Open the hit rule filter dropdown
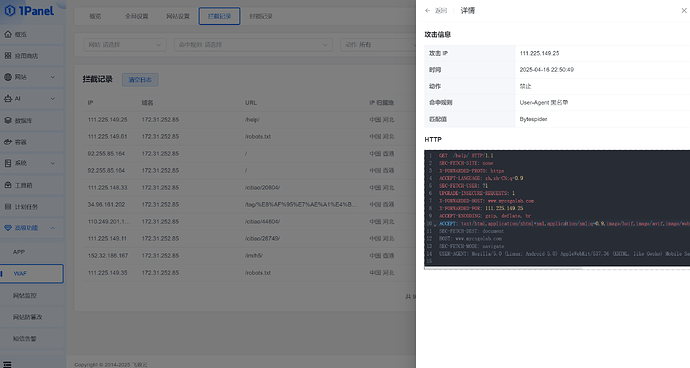The image size is (690, 368). click(x=253, y=44)
